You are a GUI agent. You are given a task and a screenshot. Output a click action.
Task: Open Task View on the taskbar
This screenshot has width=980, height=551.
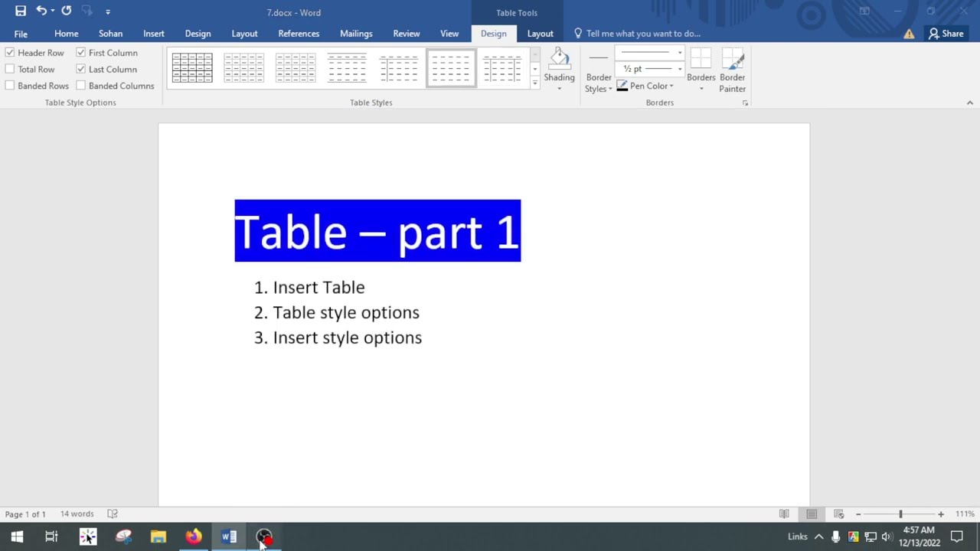[51, 536]
